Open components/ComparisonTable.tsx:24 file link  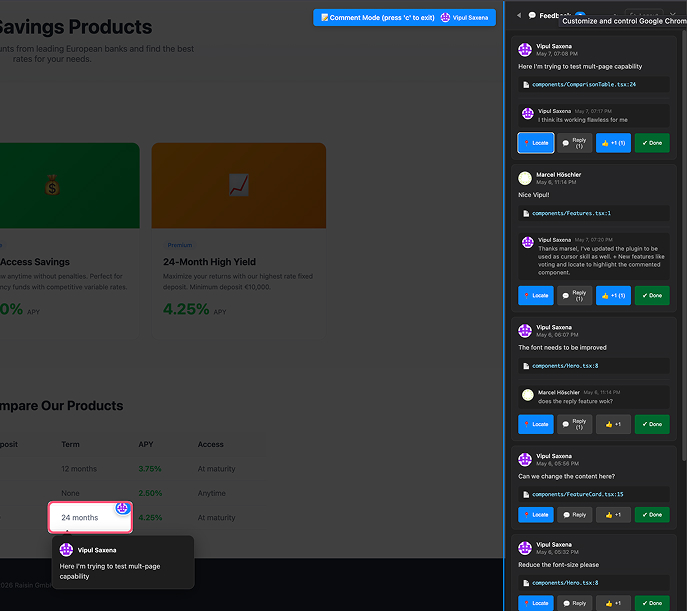point(584,85)
